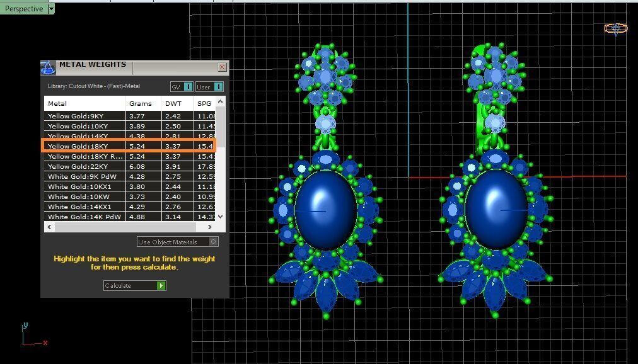The height and width of the screenshot is (364, 638).
Task: Click the Metal column header
Action: click(84, 103)
